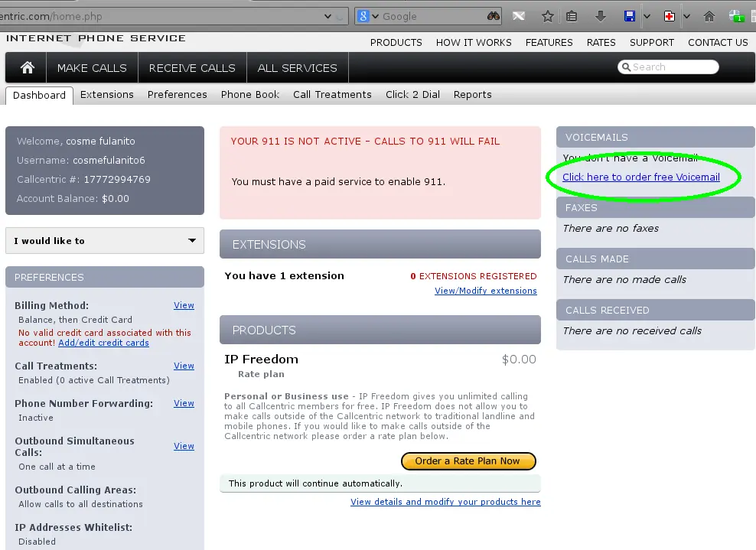Image resolution: width=756 pixels, height=550 pixels.
Task: Switch to the Extensions tab
Action: pos(106,95)
